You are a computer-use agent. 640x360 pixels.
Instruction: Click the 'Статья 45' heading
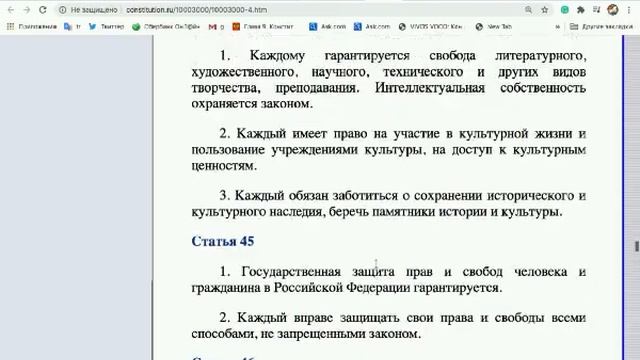coord(223,241)
